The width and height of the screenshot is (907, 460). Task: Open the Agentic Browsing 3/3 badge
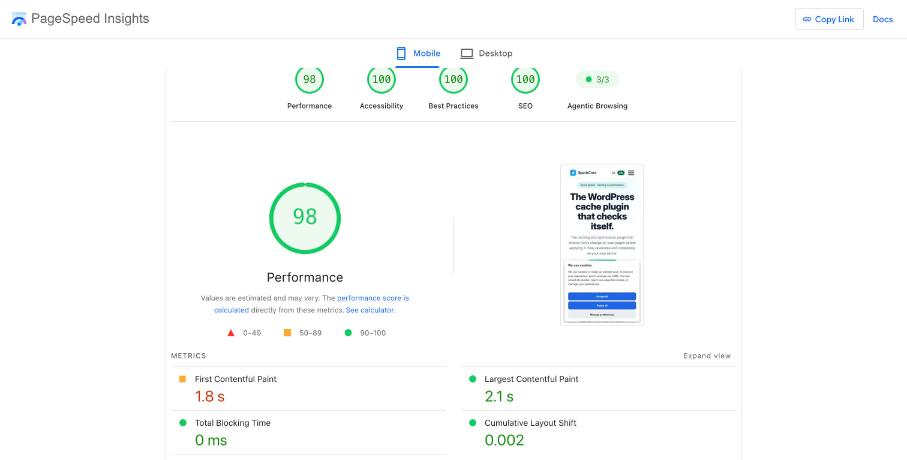click(x=597, y=79)
